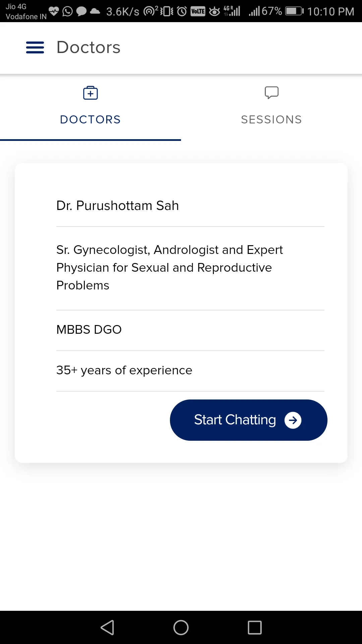The width and height of the screenshot is (362, 644).
Task: Tap the Doctors page title
Action: [88, 47]
